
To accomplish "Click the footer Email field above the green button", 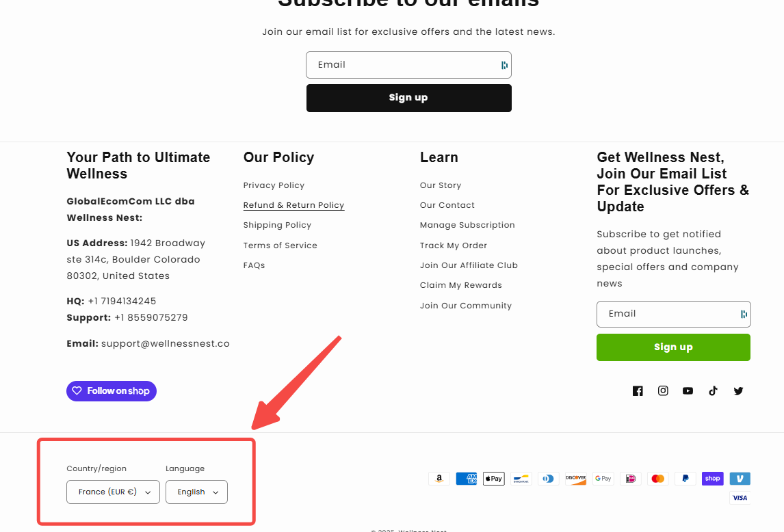I will click(x=667, y=314).
